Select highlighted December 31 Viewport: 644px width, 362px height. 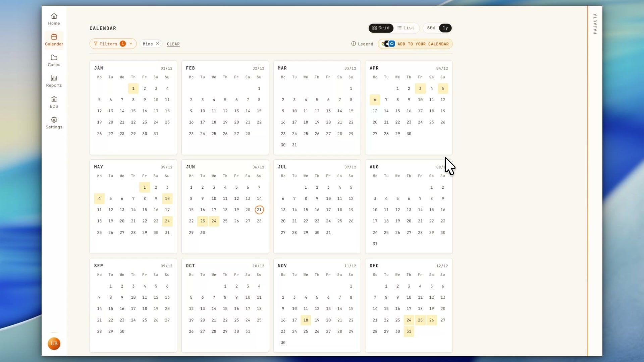point(409,331)
